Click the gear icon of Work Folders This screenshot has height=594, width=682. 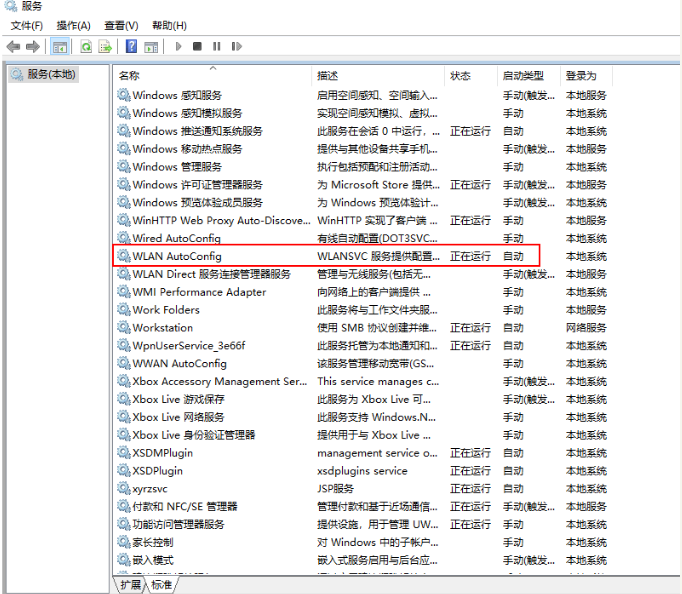(x=124, y=309)
